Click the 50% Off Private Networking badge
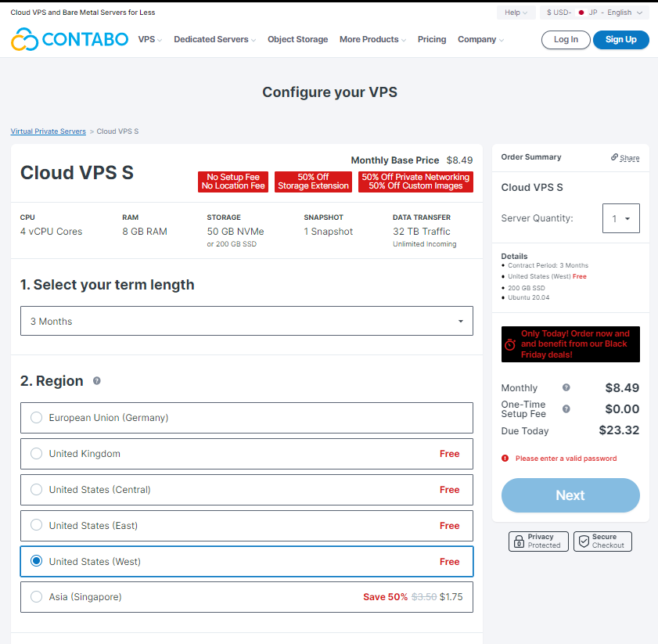The image size is (658, 644). (415, 182)
